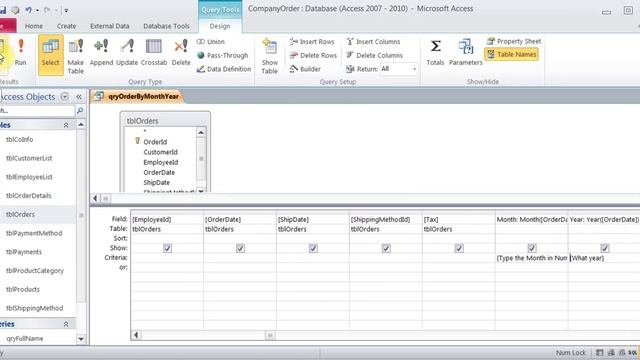This screenshot has width=640, height=360.
Task: Uncheck Show box for OrderDate column
Action: tap(240, 248)
